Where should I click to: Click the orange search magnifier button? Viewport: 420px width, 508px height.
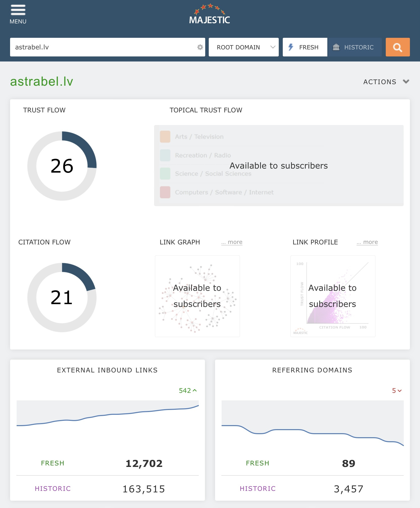pos(398,47)
